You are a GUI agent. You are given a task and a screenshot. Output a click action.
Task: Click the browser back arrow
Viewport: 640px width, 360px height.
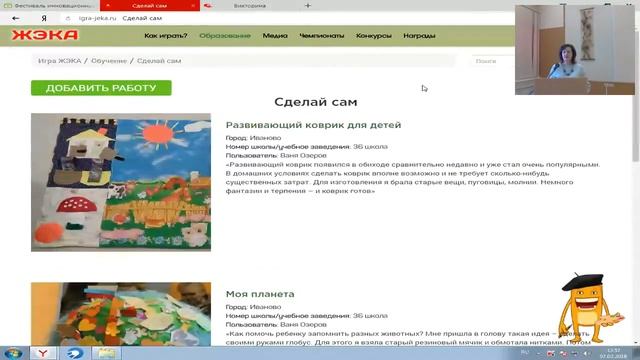click(16, 18)
